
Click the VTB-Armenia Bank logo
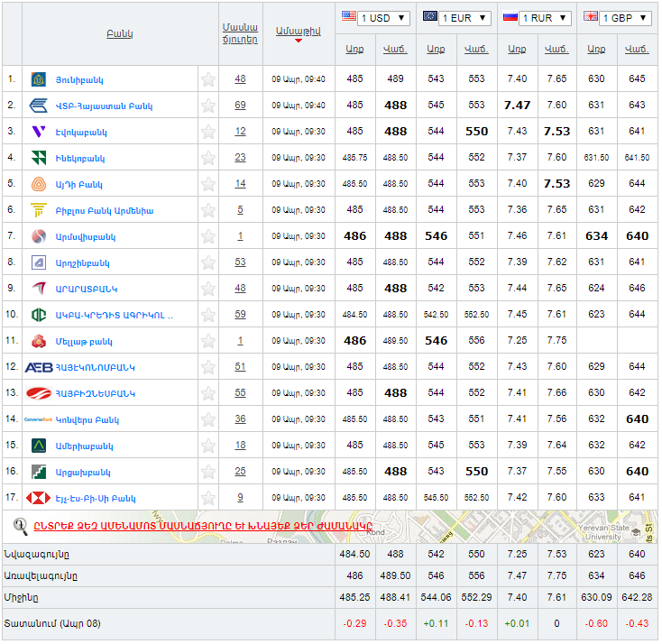39,106
